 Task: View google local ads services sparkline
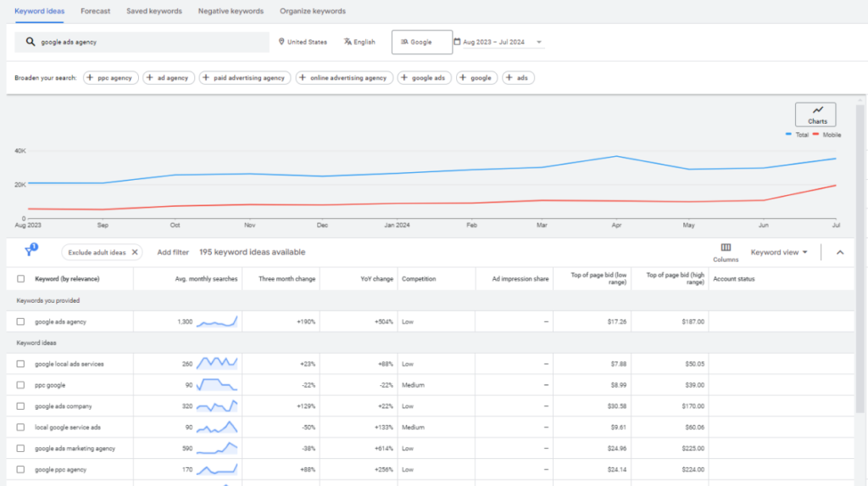pos(217,364)
